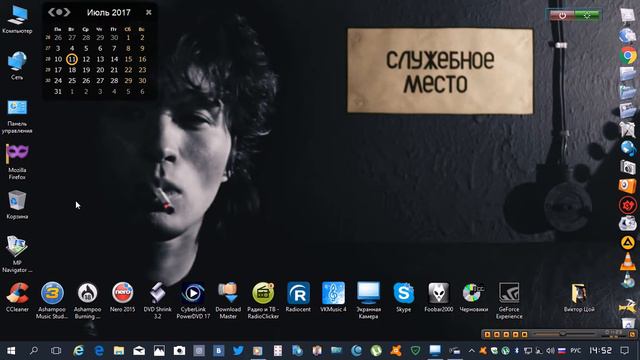
Task: Click the Июль 2017 calendar title
Action: click(x=109, y=13)
